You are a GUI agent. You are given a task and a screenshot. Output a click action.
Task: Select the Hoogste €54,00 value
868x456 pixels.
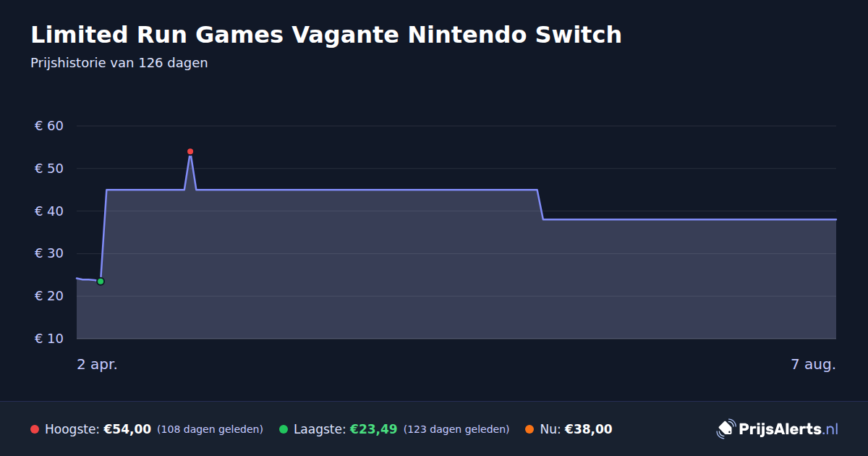(127, 429)
